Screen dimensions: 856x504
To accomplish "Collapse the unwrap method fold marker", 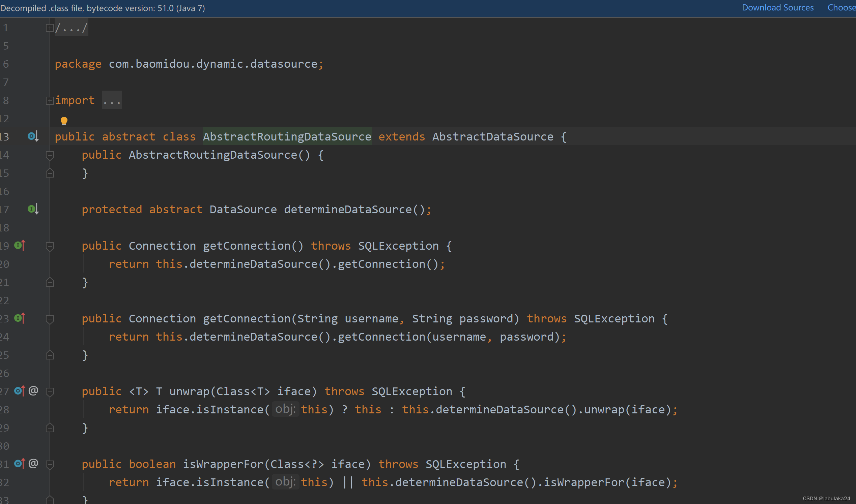I will [x=50, y=391].
